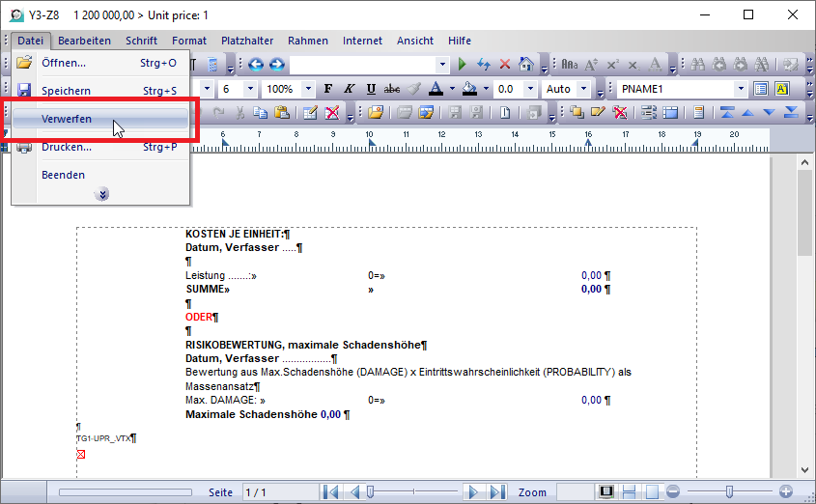This screenshot has height=504, width=816.
Task: Open the Platzhalter menu
Action: (247, 41)
